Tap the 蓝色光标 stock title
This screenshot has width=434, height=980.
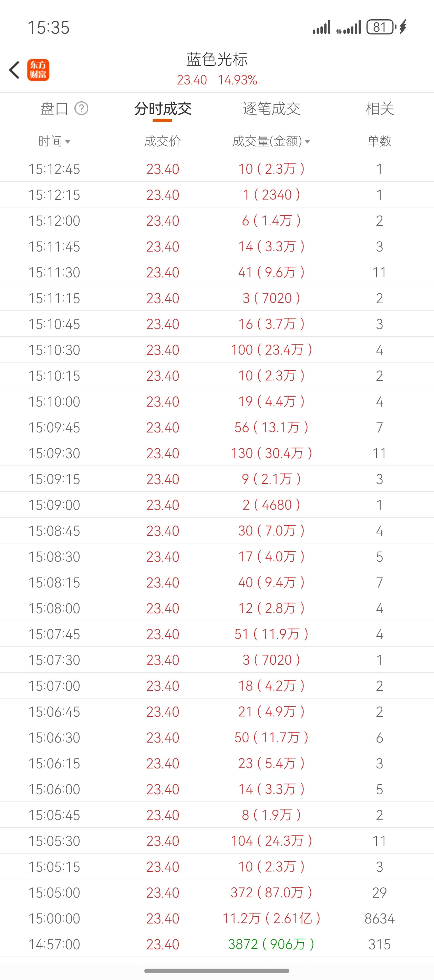217,60
